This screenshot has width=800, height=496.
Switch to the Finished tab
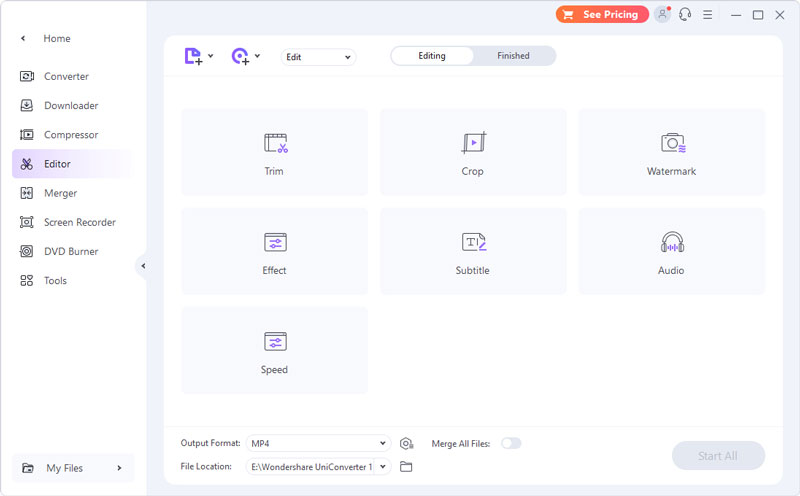pos(513,56)
